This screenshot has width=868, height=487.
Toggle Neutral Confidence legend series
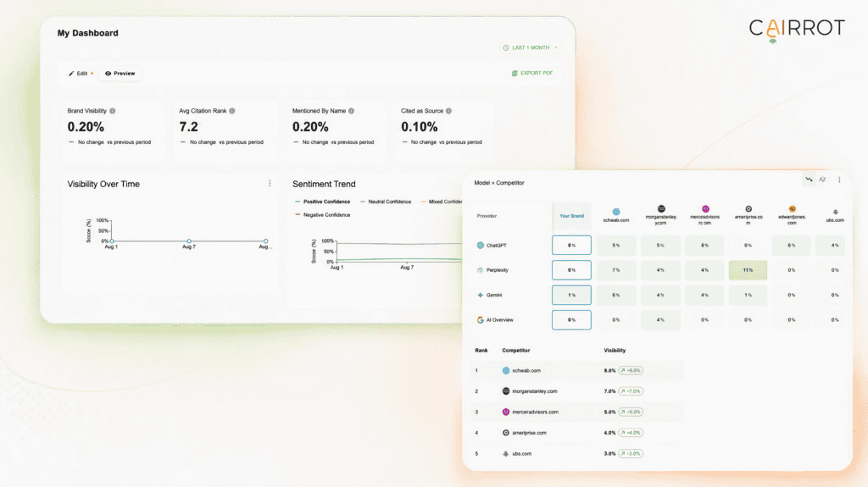pyautogui.click(x=386, y=202)
